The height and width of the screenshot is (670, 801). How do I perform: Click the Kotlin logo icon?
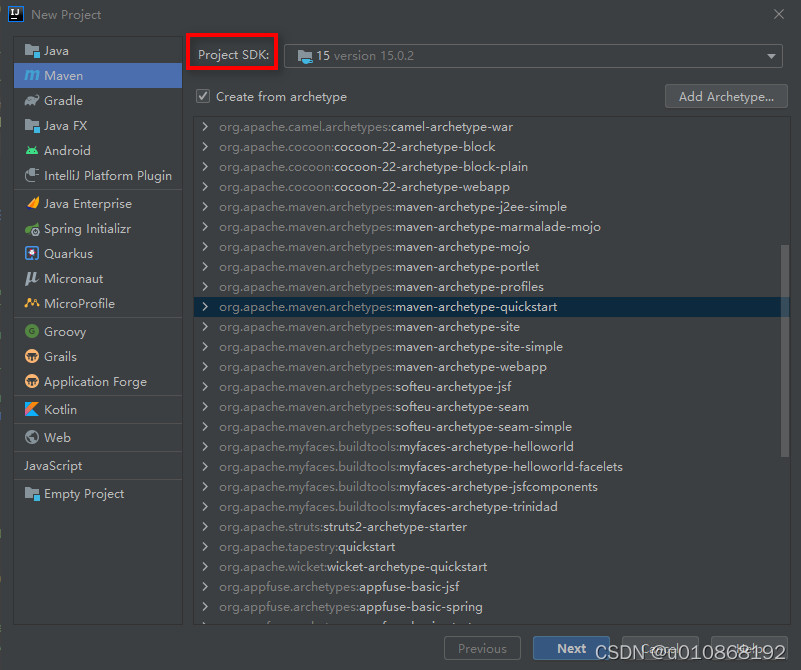pos(32,410)
